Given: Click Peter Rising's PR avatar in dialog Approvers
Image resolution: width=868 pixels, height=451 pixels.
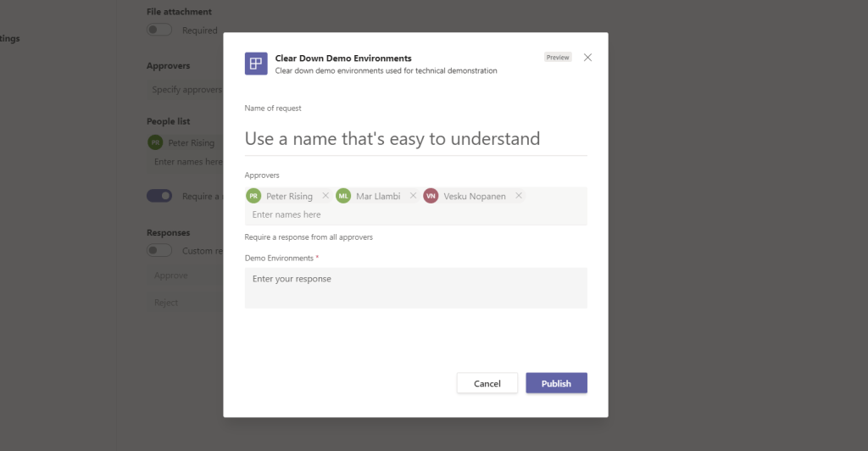Looking at the screenshot, I should tap(253, 196).
